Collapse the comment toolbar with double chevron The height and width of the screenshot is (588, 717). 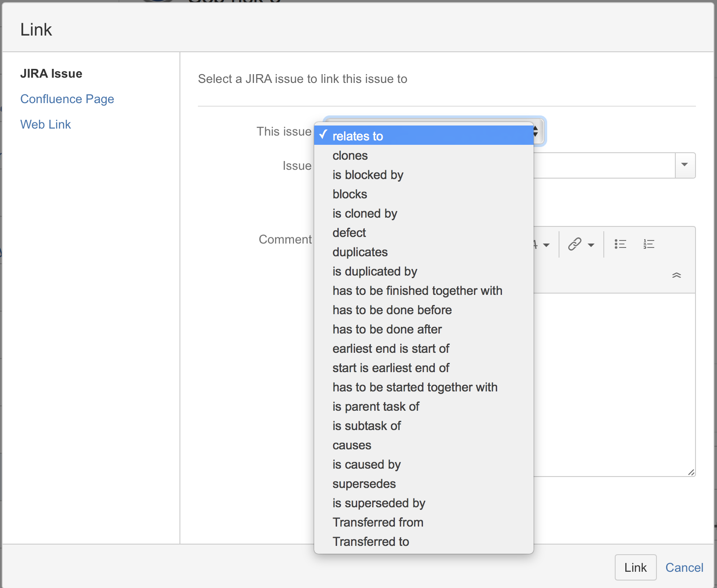(676, 275)
